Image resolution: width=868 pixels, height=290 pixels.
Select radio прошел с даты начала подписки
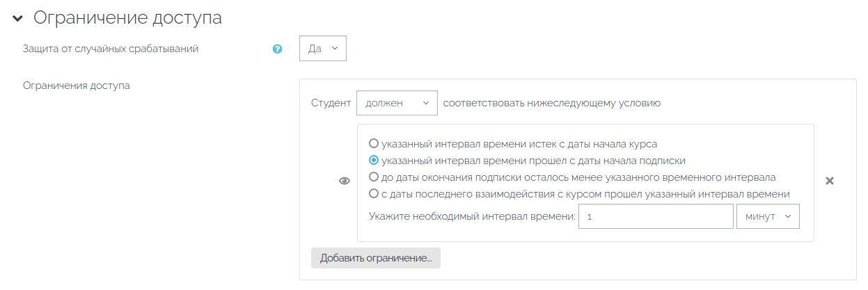point(374,161)
